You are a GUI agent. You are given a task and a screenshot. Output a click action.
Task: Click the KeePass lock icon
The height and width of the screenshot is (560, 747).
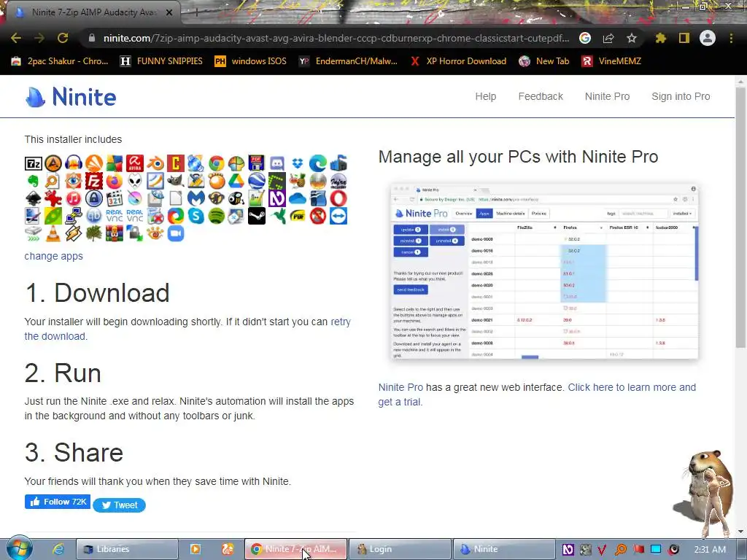[x=94, y=198]
